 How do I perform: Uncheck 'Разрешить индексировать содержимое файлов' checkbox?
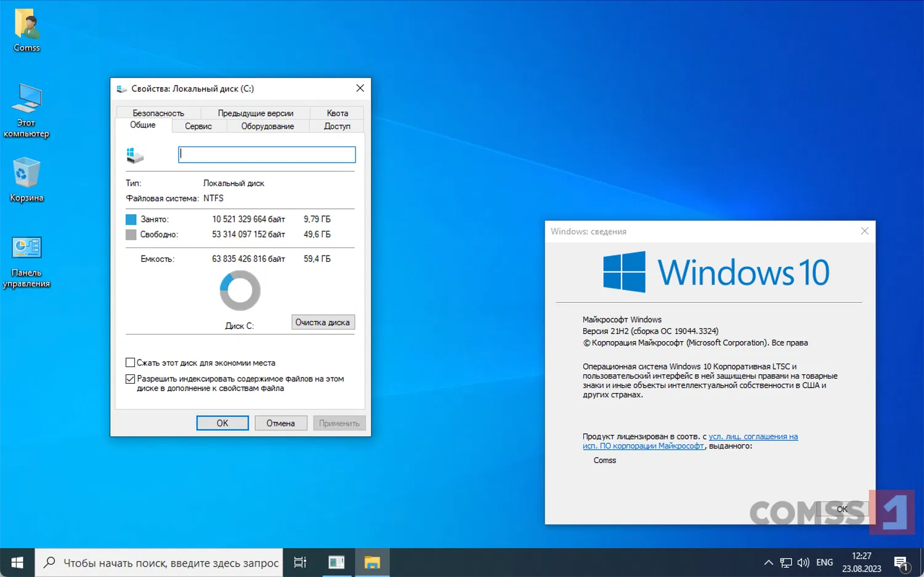click(130, 379)
